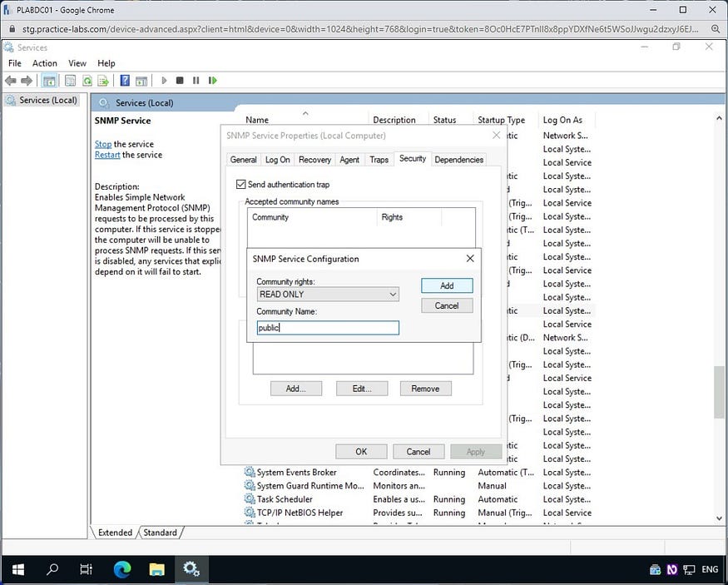Image resolution: width=728 pixels, height=585 pixels.
Task: Click Add in SNMP Service Configuration dialog
Action: click(x=447, y=285)
